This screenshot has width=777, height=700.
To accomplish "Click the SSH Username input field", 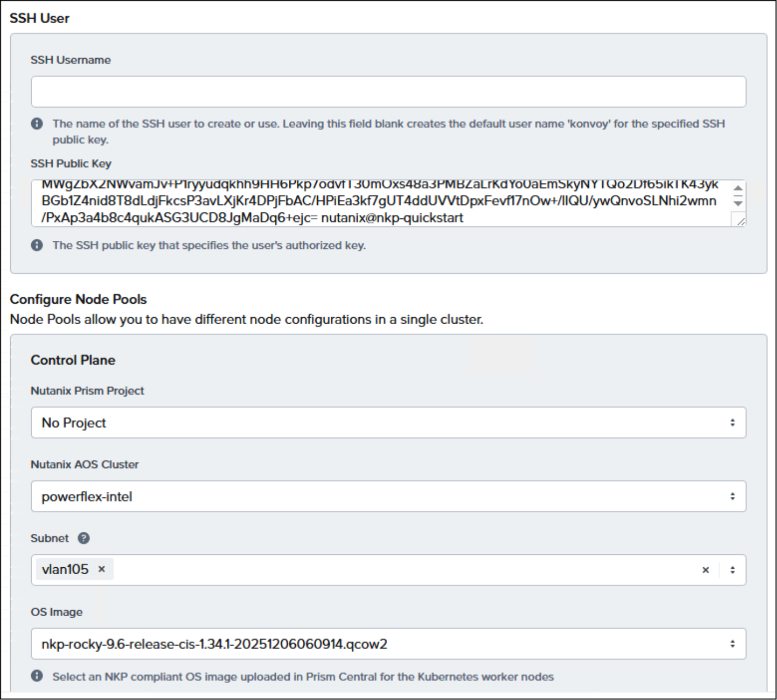I will 388,92.
